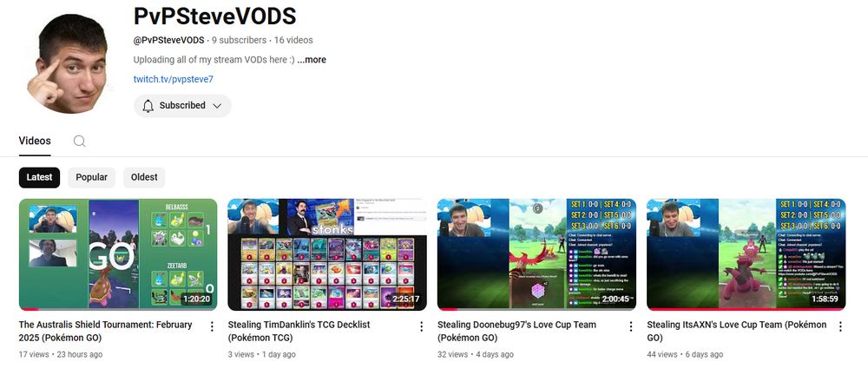Select the Videos tab
Image resolution: width=868 pixels, height=375 pixels.
[x=35, y=141]
